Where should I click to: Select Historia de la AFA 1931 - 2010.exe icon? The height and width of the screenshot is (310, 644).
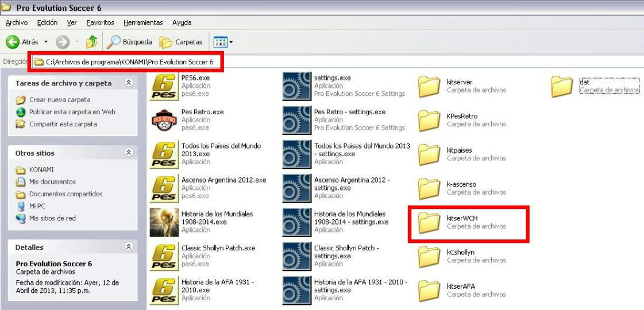pyautogui.click(x=164, y=290)
